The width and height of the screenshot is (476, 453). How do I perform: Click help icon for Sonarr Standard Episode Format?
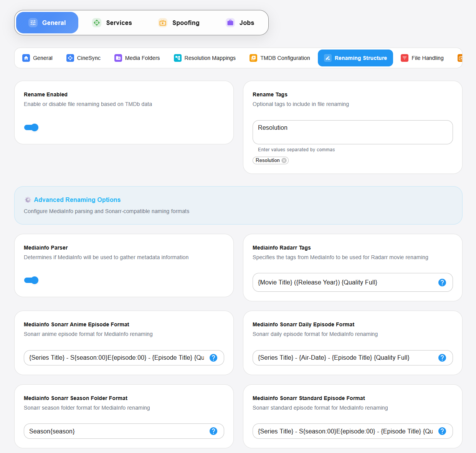click(x=442, y=431)
